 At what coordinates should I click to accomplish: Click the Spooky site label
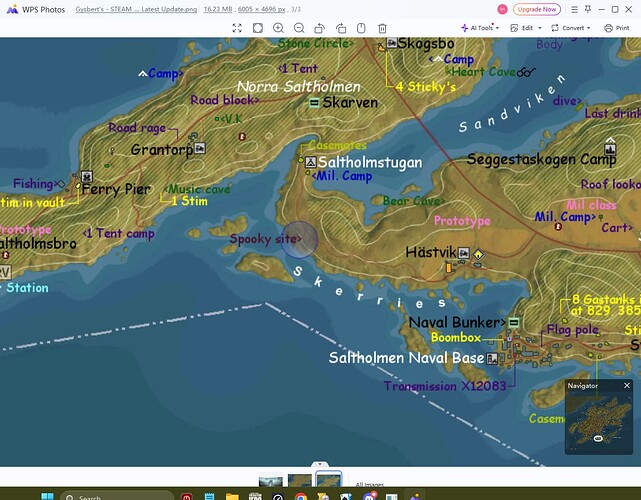265,238
